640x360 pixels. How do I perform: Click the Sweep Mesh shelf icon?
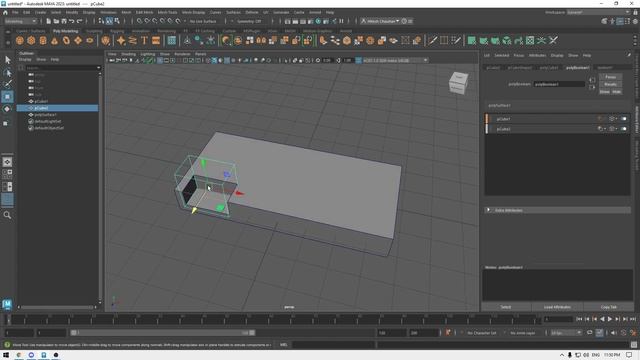pos(133,40)
